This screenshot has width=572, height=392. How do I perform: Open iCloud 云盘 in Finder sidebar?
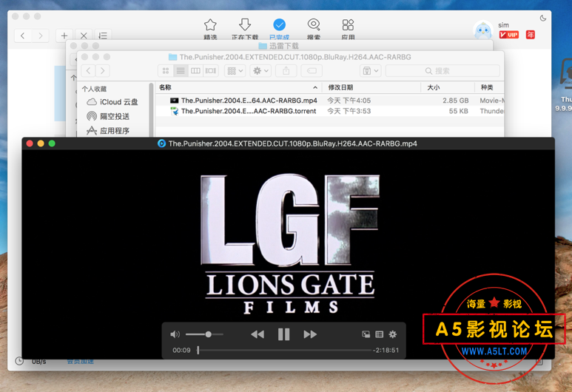pyautogui.click(x=112, y=102)
